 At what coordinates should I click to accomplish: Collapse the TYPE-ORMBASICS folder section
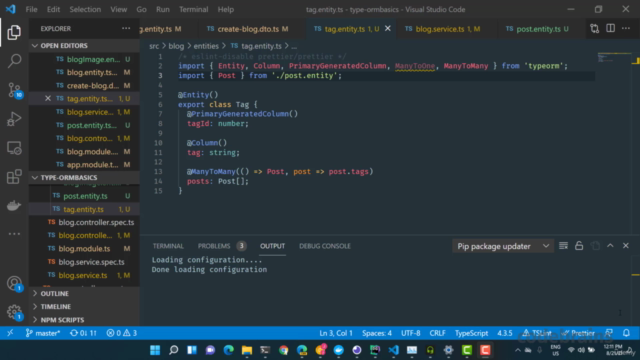(x=84, y=178)
